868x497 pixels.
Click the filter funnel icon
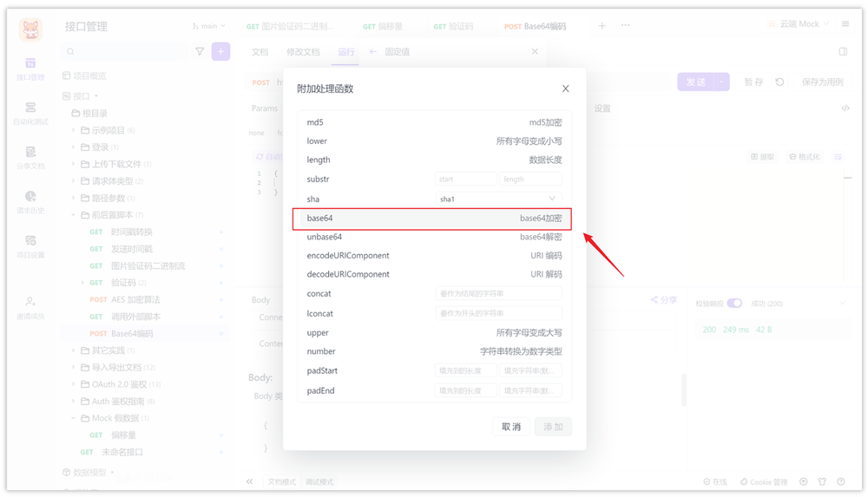click(200, 51)
